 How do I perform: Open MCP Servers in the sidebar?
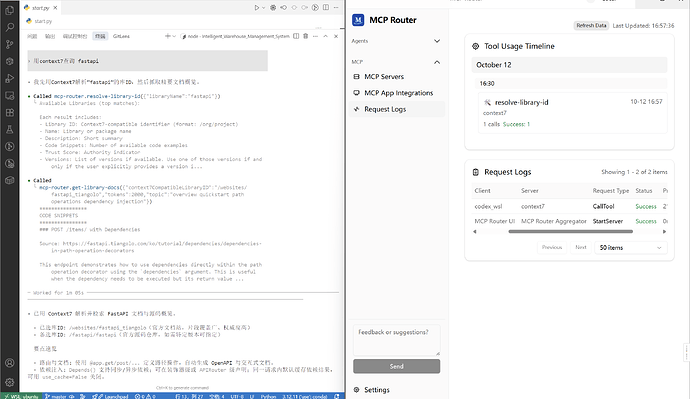coord(396,77)
